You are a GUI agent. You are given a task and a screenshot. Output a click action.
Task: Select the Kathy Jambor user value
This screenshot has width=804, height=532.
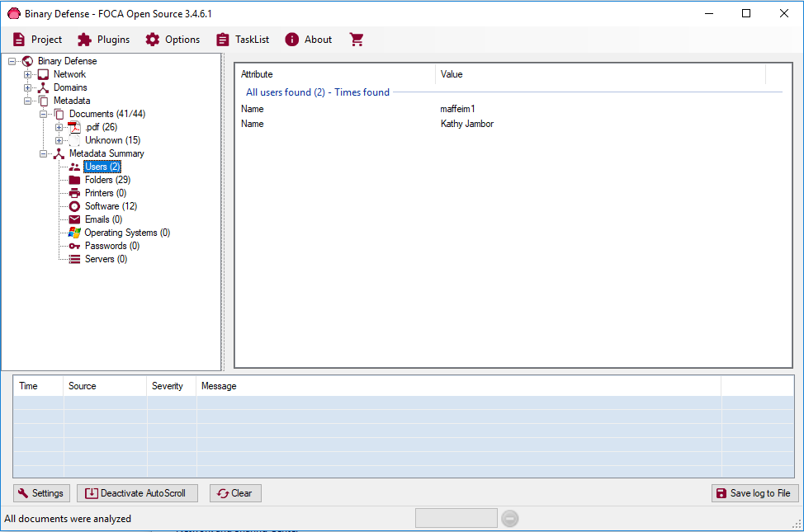(467, 124)
